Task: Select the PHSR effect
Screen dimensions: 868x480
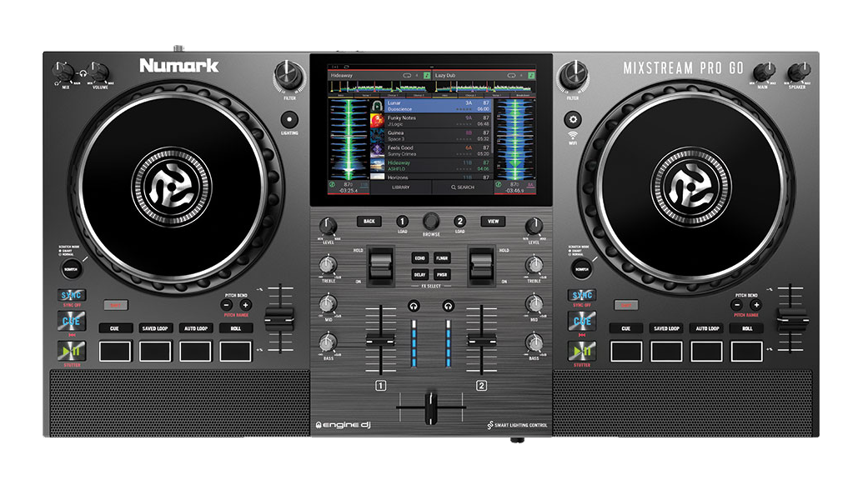Action: 442,274
